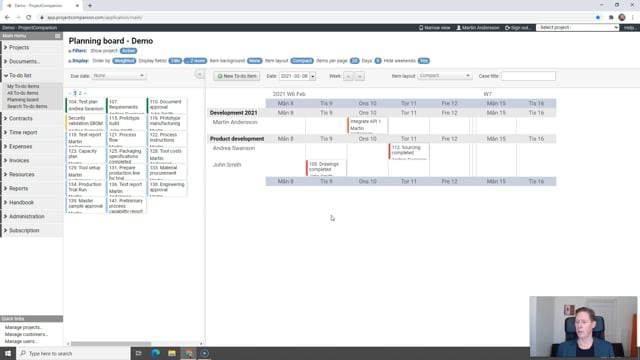Open the 109. Drawings completed scheduled item
640x360 pixels.
(x=327, y=168)
